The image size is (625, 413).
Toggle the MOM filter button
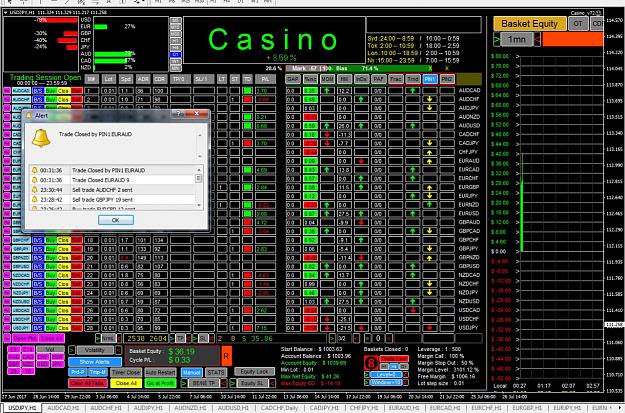(x=328, y=79)
